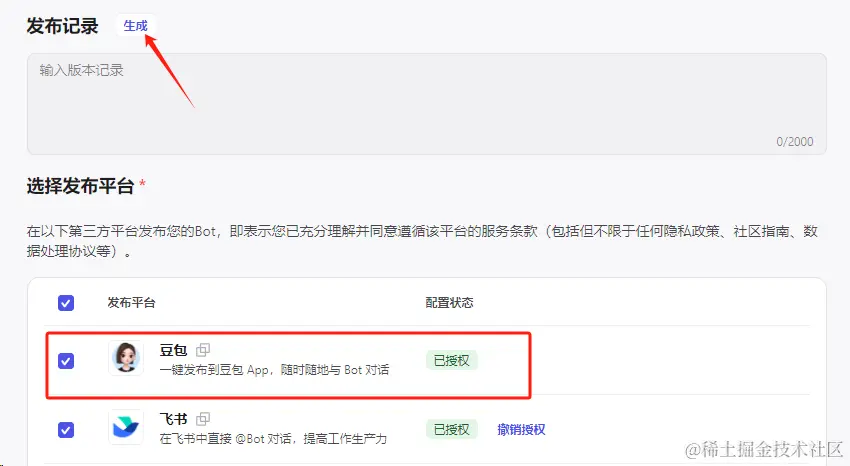
Task: Click the 豆包 platform name
Action: pos(173,350)
